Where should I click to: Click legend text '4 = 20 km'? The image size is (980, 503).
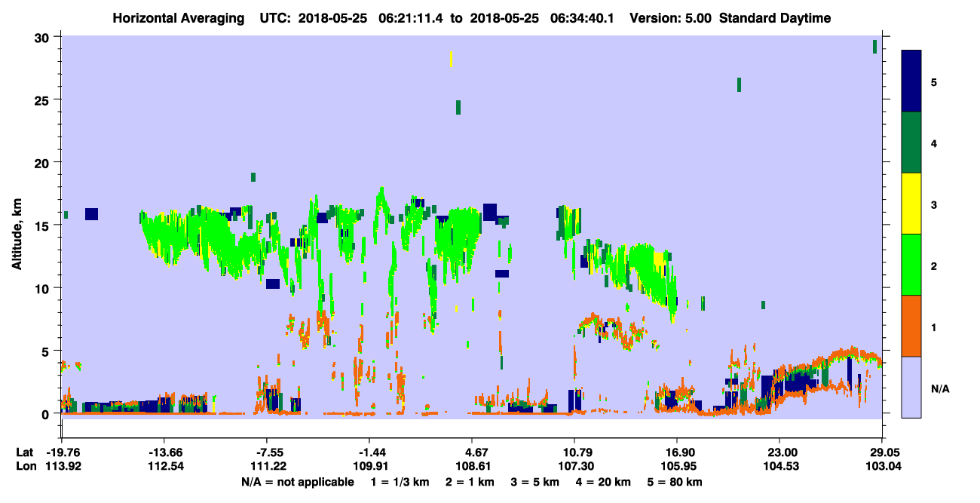[x=604, y=481]
